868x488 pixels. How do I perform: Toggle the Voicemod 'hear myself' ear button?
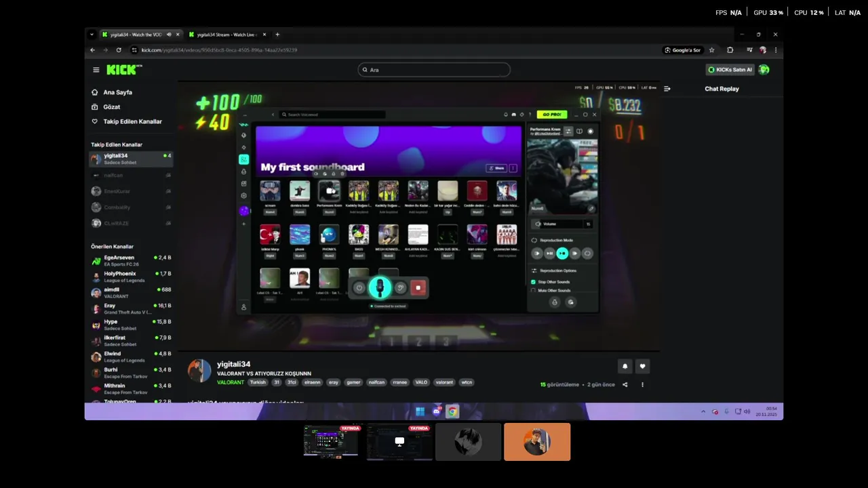click(x=400, y=288)
